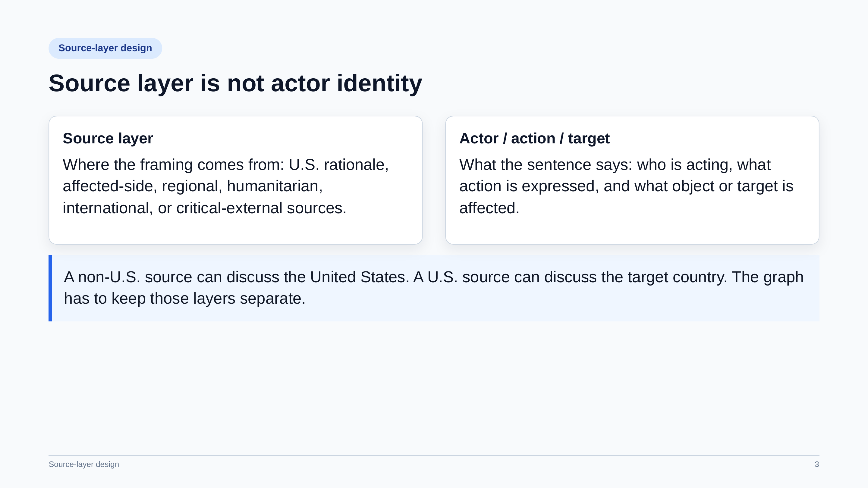
Task: Select the Source layer card body text
Action: (226, 186)
